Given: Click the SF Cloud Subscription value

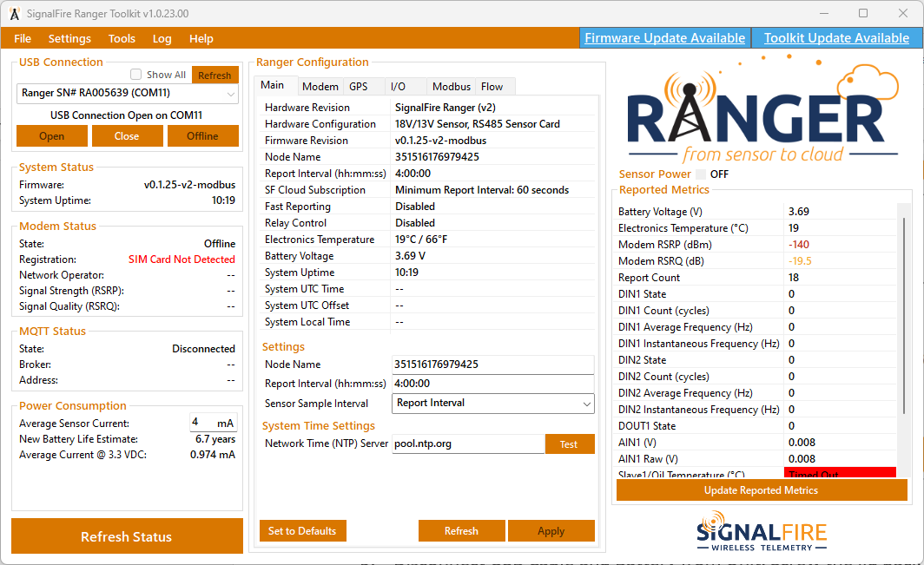Looking at the screenshot, I should [482, 190].
